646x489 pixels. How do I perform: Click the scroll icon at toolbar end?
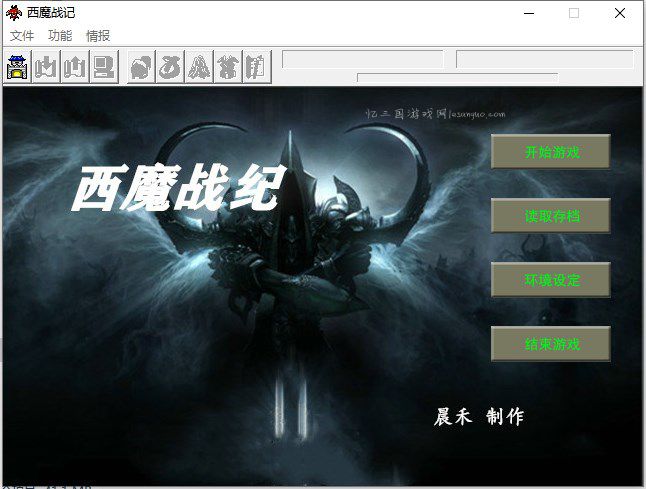(x=257, y=67)
